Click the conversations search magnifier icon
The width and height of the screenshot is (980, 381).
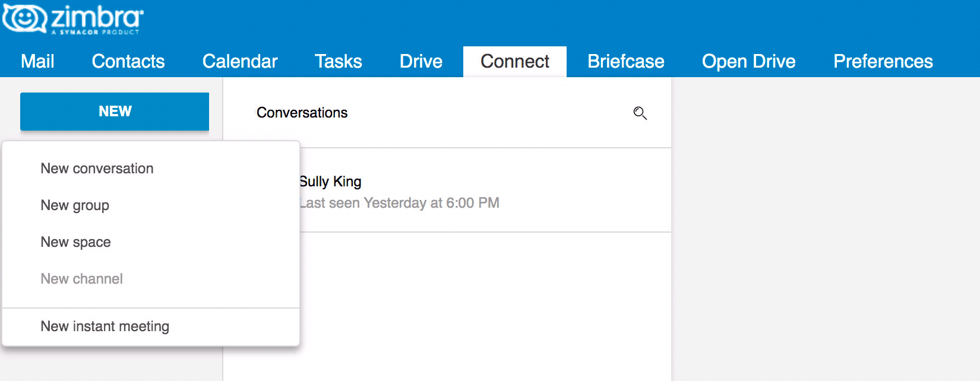(640, 113)
